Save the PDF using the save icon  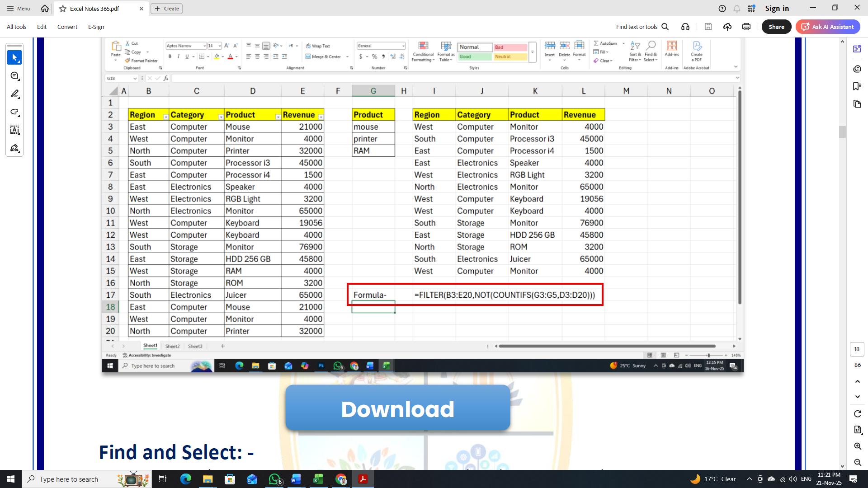[x=708, y=27]
